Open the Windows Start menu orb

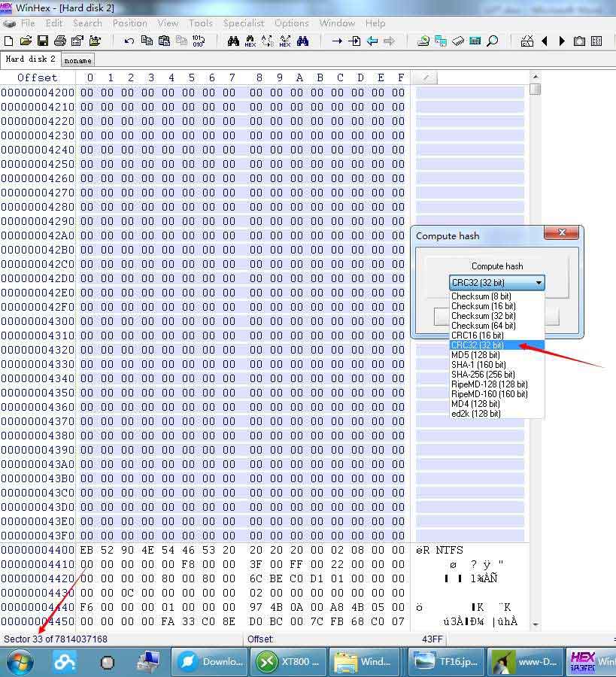[x=20, y=662]
